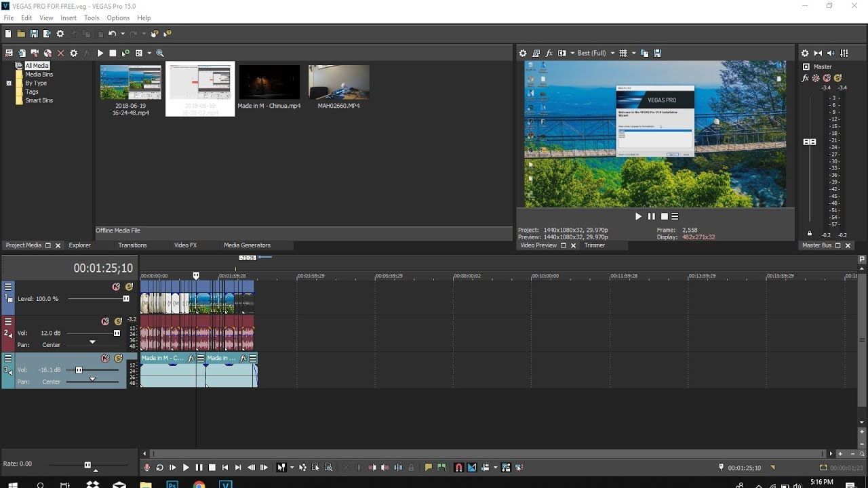Click the Record microphone button in transport
Screen dimensions: 868x488
coord(147,467)
